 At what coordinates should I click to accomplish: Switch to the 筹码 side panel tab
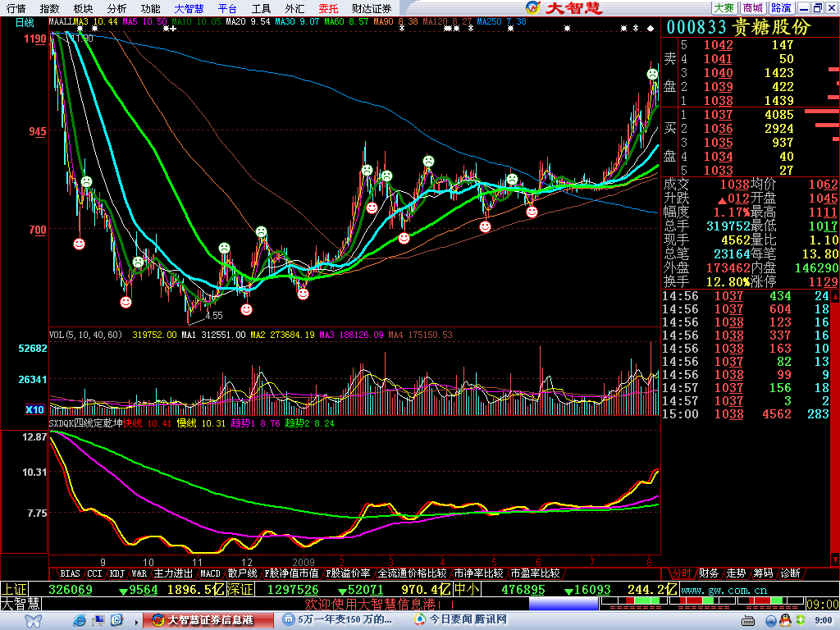763,573
